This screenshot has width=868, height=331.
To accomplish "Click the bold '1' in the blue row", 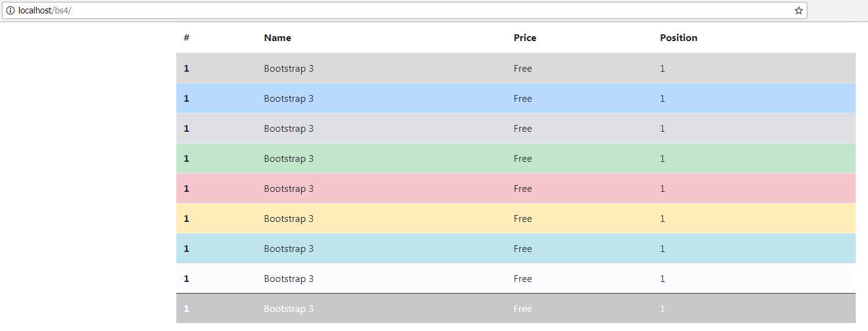I will [186, 99].
